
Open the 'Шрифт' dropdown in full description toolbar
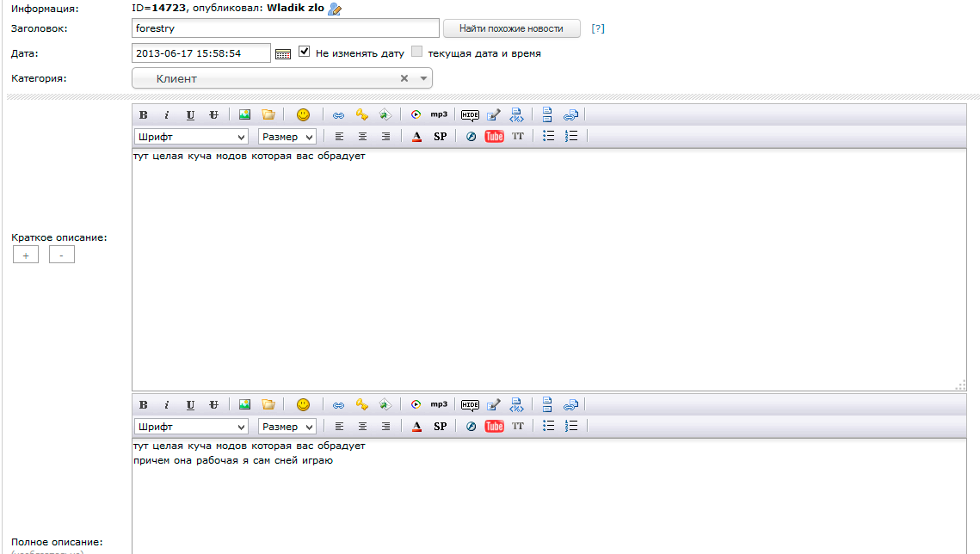[x=191, y=426]
